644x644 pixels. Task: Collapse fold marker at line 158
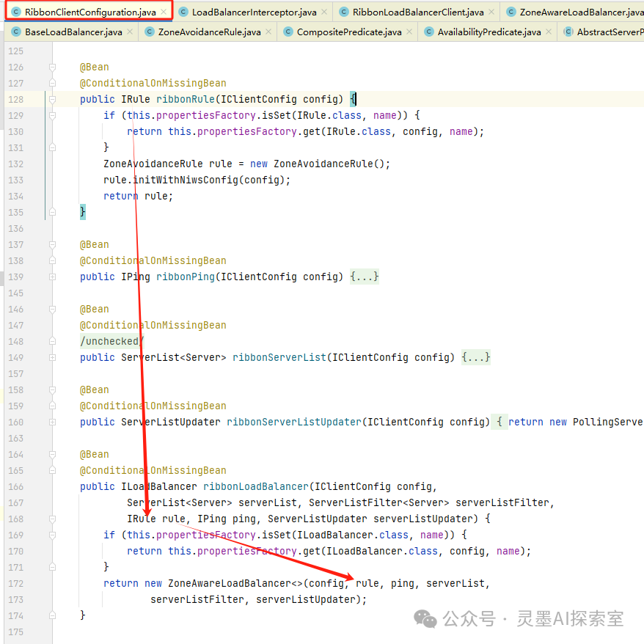click(52, 389)
